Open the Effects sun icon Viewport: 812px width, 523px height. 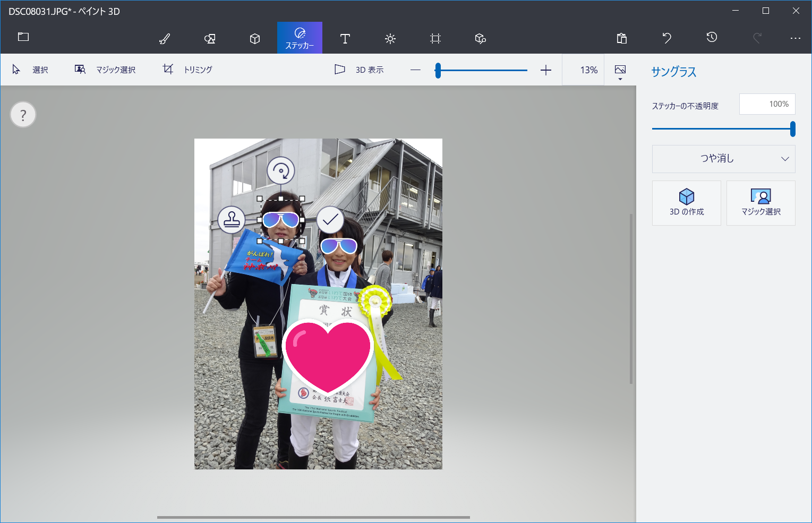coord(390,39)
